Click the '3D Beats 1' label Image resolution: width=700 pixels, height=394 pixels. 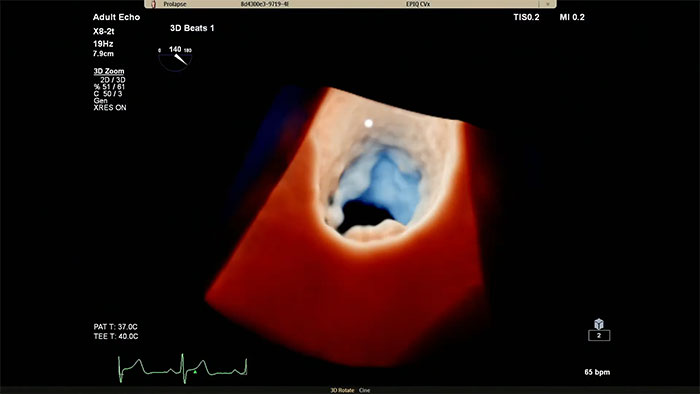tap(192, 28)
